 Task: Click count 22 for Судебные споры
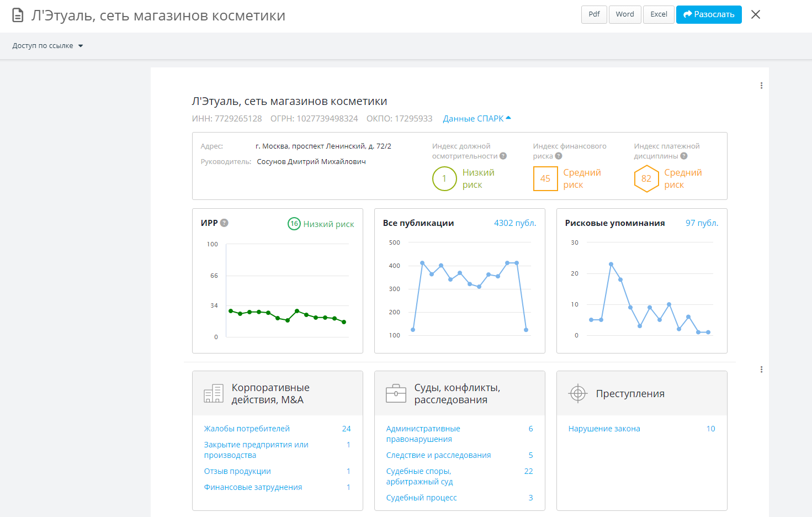(528, 471)
